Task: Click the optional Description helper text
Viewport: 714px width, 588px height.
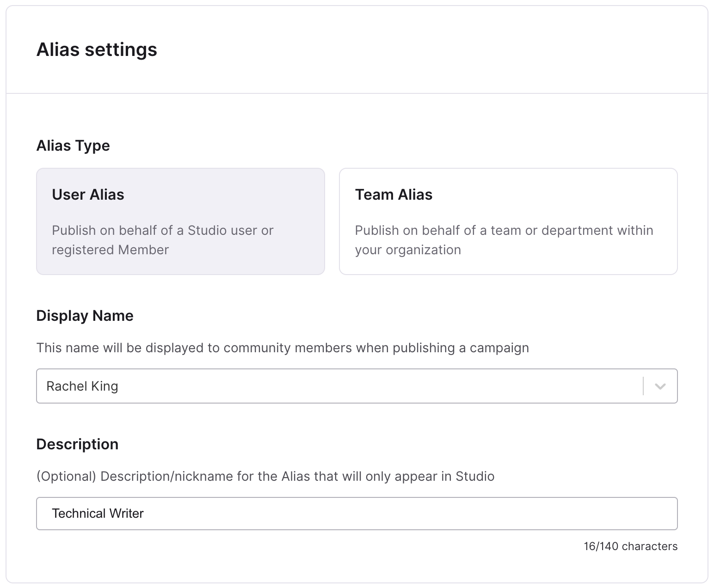Action: 265,476
